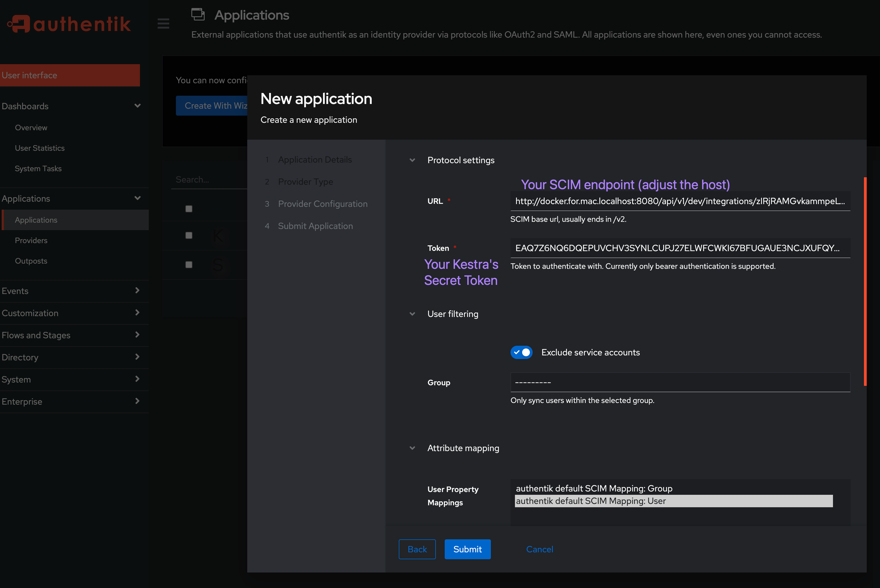Check the first application row checkbox
Screen dimensions: 880x588
[x=189, y=209]
